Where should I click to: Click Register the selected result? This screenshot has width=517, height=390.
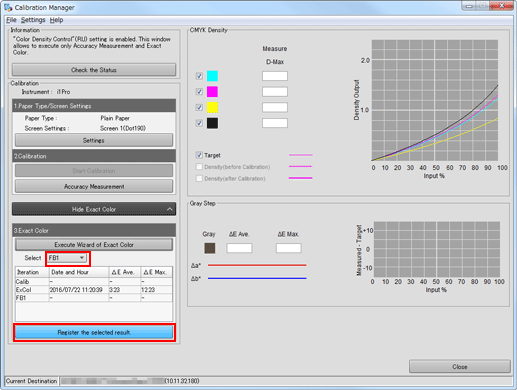point(94,333)
